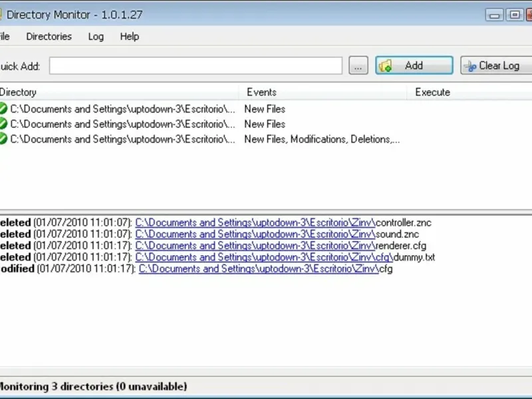Screen dimensions: 532x399
Task: Select the second directory row's path text
Action: (122, 124)
